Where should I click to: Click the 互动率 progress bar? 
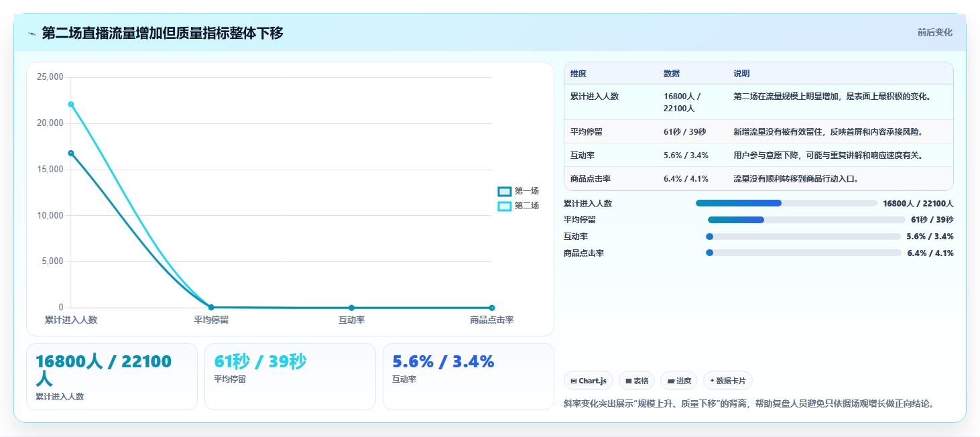[803, 237]
